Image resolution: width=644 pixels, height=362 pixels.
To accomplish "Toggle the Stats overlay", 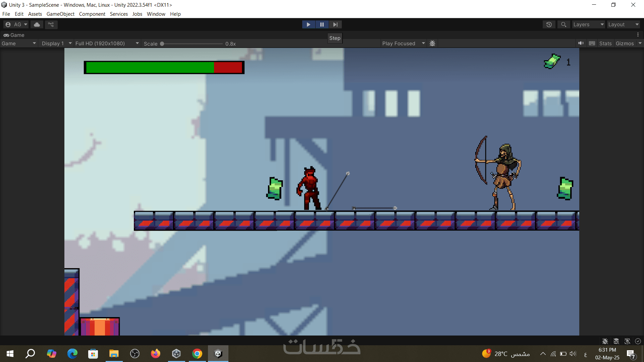I will click(x=605, y=43).
